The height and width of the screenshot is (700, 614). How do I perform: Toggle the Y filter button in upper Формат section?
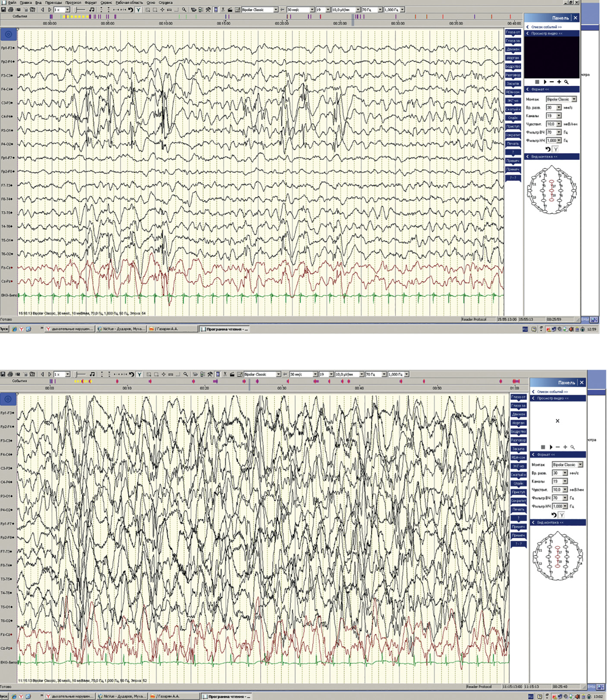tap(556, 149)
